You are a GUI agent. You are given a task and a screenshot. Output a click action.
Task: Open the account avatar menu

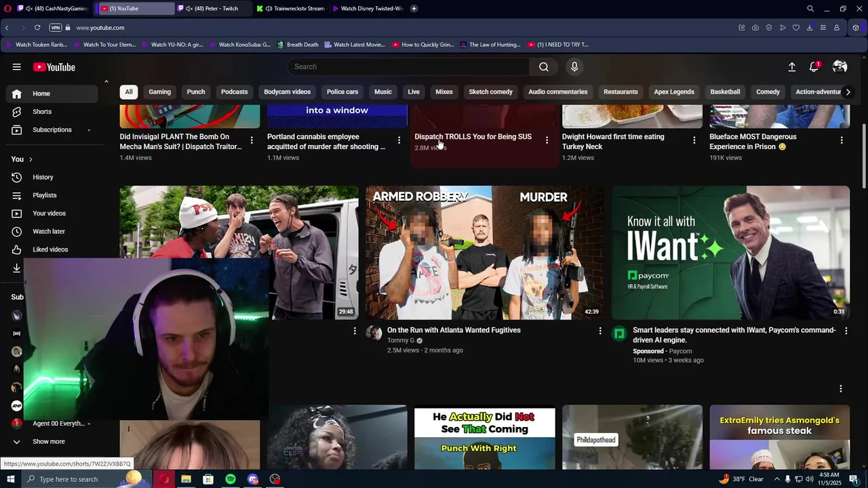(840, 67)
